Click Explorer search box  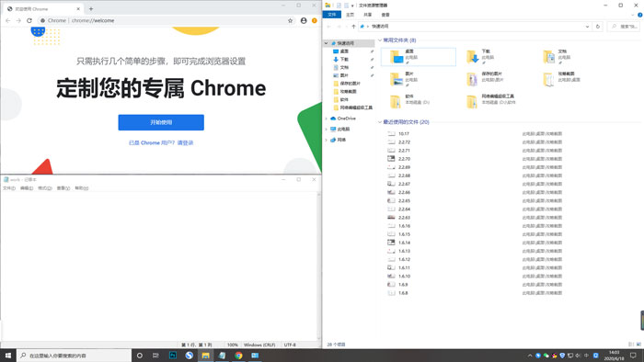[623, 27]
